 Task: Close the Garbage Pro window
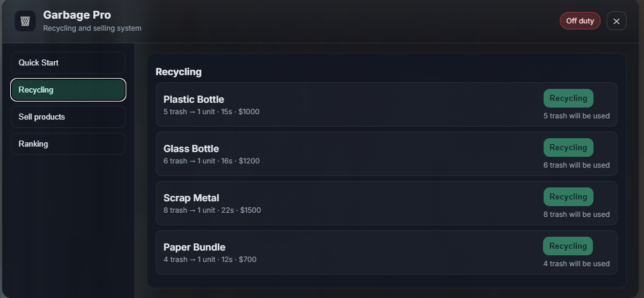coord(616,21)
